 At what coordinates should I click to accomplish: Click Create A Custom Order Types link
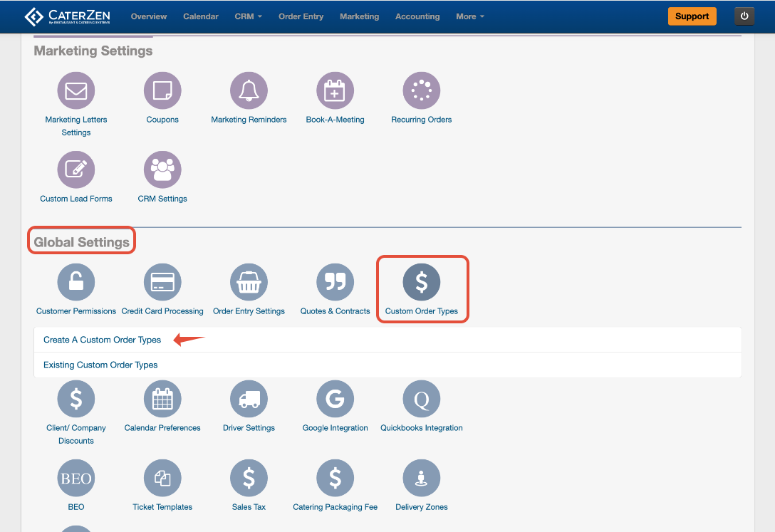(103, 340)
